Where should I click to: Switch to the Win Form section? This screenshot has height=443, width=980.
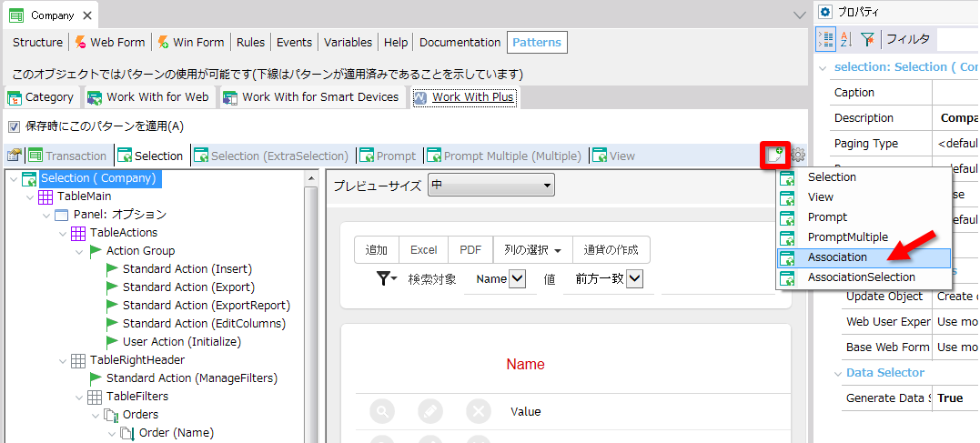(x=190, y=43)
